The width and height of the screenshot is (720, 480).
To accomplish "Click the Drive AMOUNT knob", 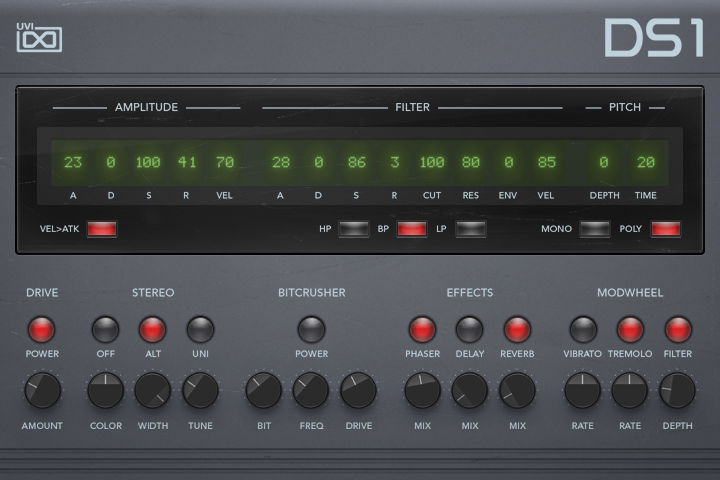I will pyautogui.click(x=42, y=390).
